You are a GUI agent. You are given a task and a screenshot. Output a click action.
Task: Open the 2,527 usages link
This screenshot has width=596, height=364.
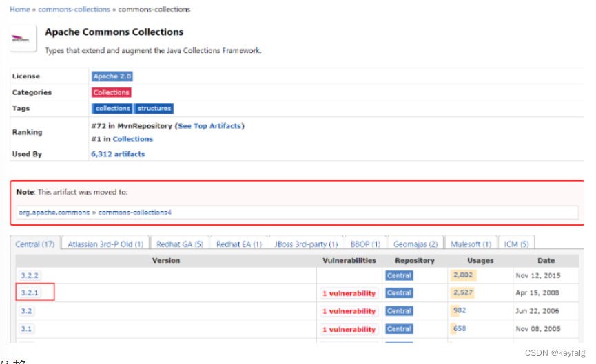463,292
